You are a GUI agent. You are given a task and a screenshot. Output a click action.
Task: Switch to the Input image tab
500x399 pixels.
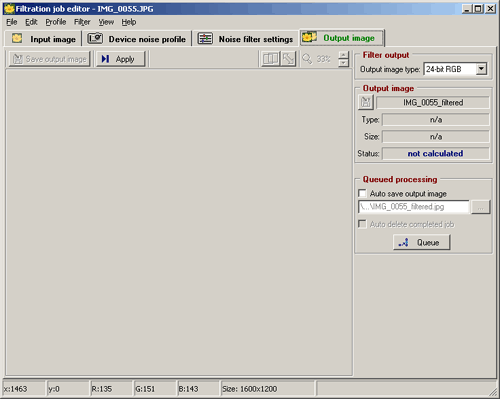coord(43,39)
